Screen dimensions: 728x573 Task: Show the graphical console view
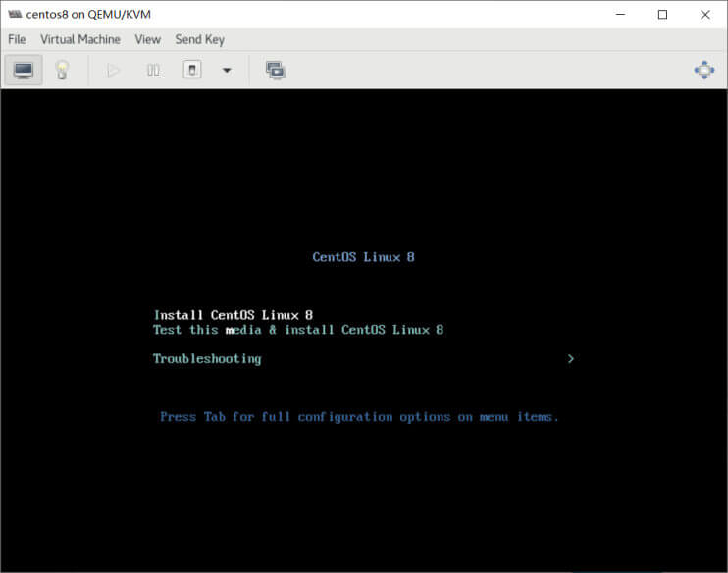coord(24,70)
